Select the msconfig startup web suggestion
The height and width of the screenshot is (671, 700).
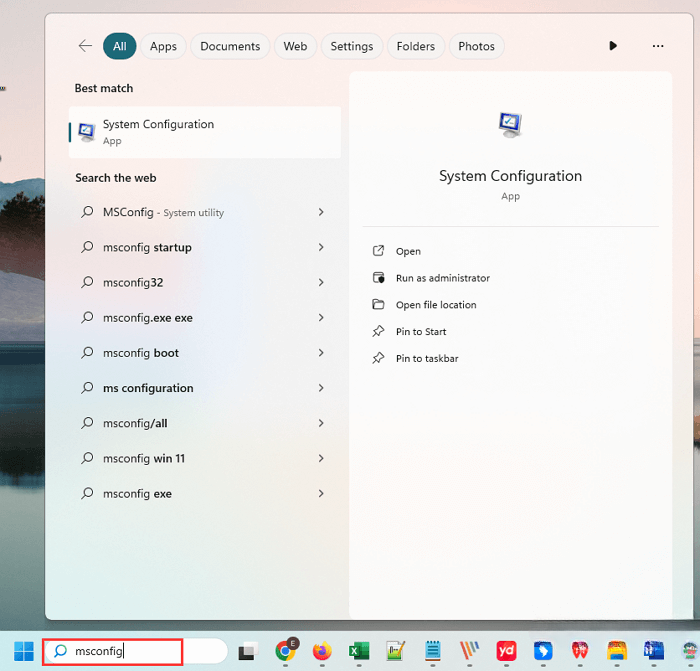coord(205,247)
